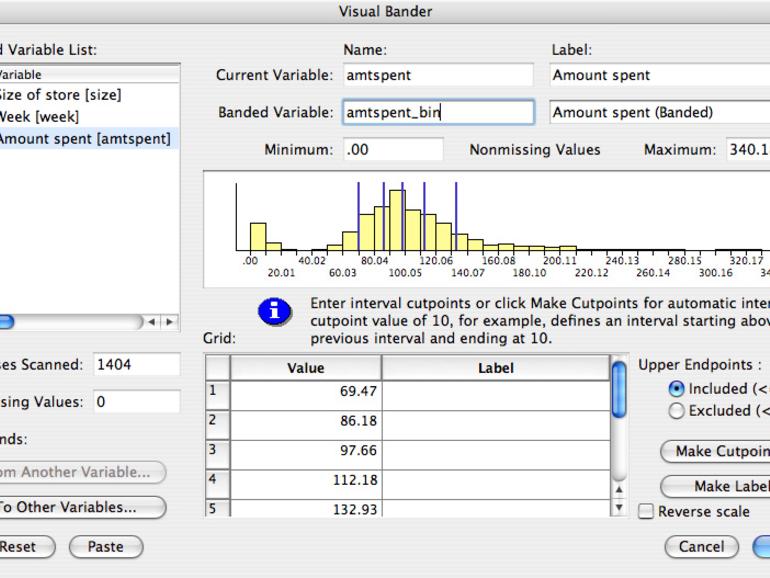Click the Variable column header in list
This screenshot has height=578, width=770.
tap(88, 75)
